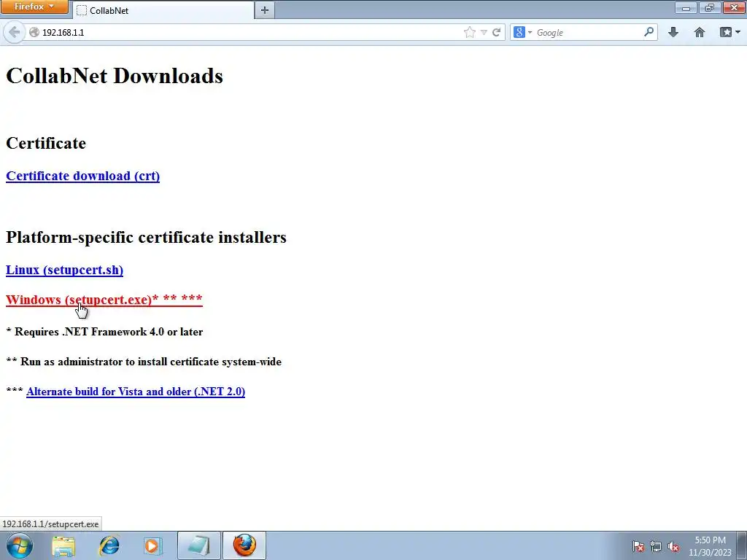The width and height of the screenshot is (747, 560).
Task: Click the Requires .NET Framework 4.0 note
Action: click(x=104, y=332)
